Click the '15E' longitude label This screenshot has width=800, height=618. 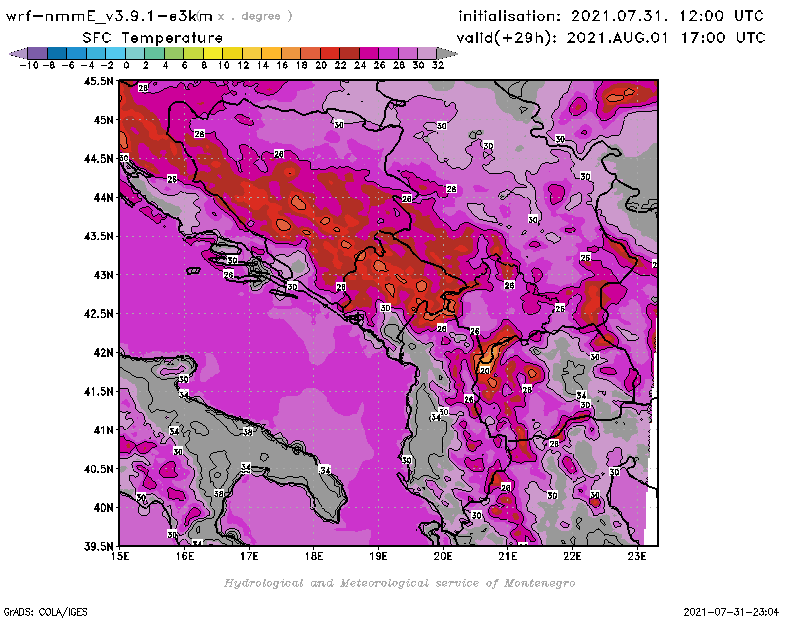120,556
